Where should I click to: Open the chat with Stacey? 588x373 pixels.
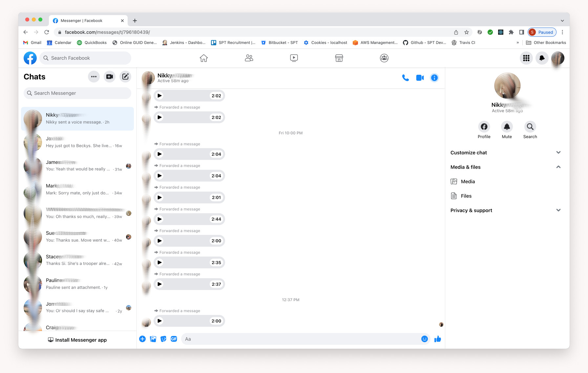(x=77, y=260)
